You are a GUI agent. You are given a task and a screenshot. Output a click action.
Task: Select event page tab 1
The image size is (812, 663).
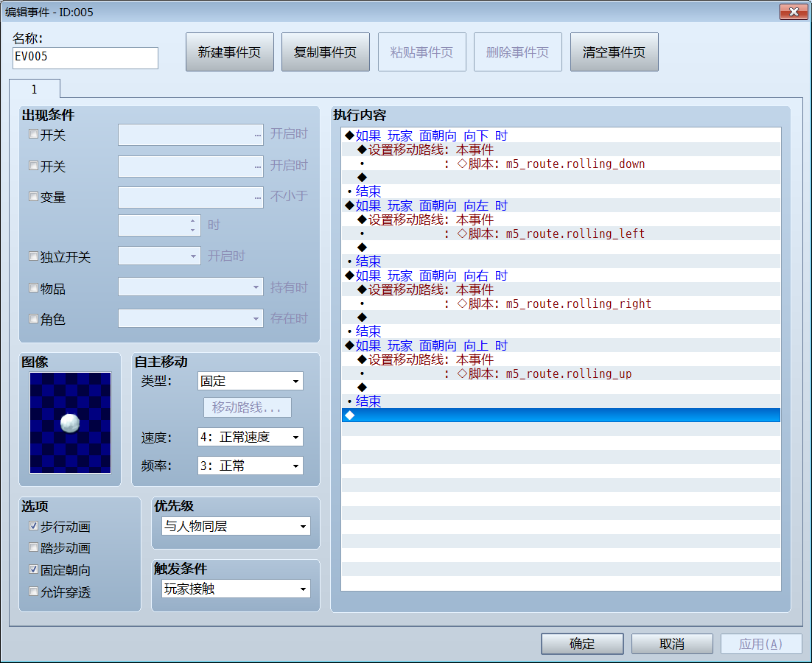34,89
